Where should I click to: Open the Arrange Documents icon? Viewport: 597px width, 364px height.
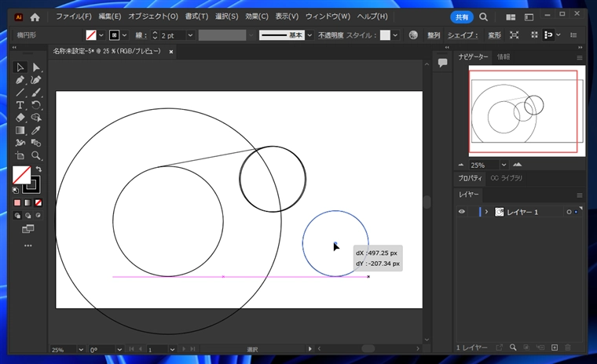[x=511, y=17]
